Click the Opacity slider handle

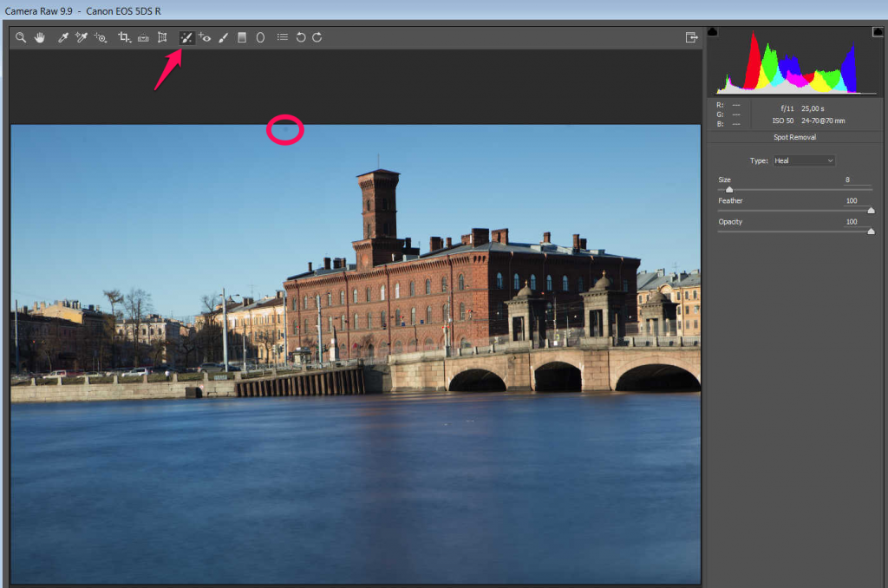(871, 231)
